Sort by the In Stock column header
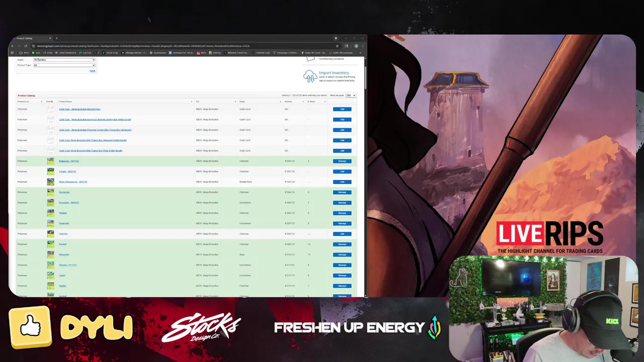 pyautogui.click(x=311, y=102)
